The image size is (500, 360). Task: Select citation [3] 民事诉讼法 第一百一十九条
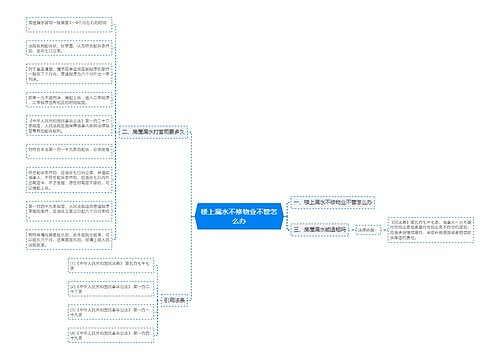[111, 312]
